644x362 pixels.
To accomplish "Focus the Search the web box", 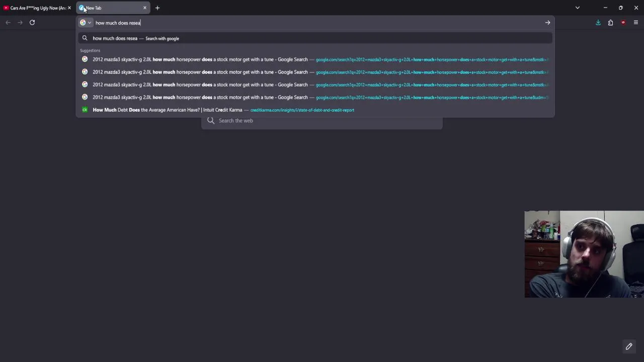I will (x=322, y=121).
